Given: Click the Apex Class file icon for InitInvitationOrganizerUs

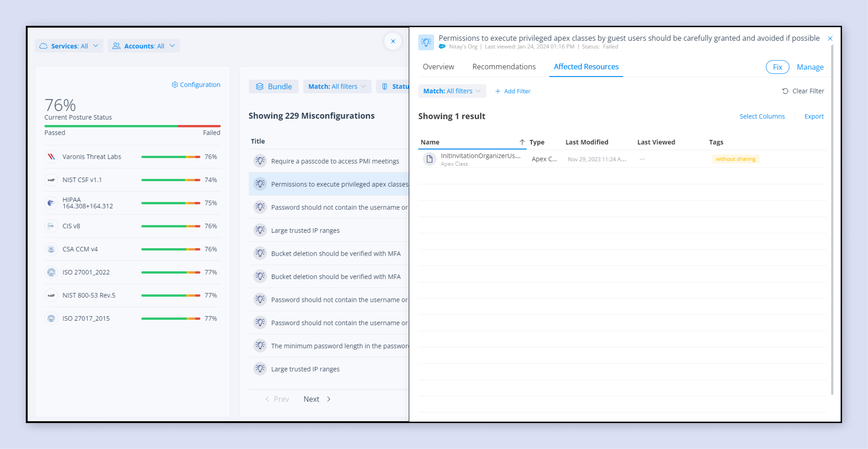Looking at the screenshot, I should click(429, 159).
